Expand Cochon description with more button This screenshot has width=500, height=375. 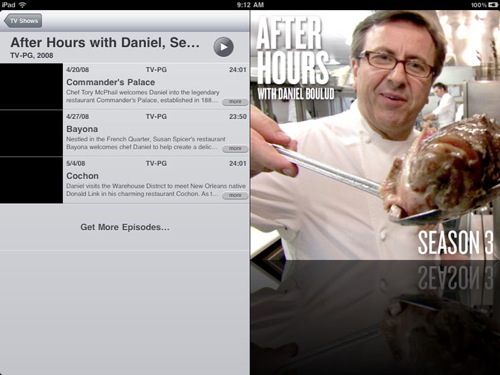[x=235, y=195]
